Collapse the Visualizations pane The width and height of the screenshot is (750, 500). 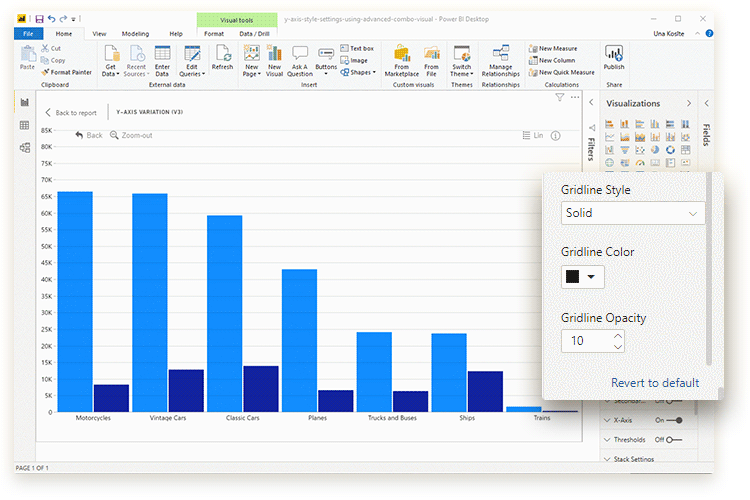(689, 103)
